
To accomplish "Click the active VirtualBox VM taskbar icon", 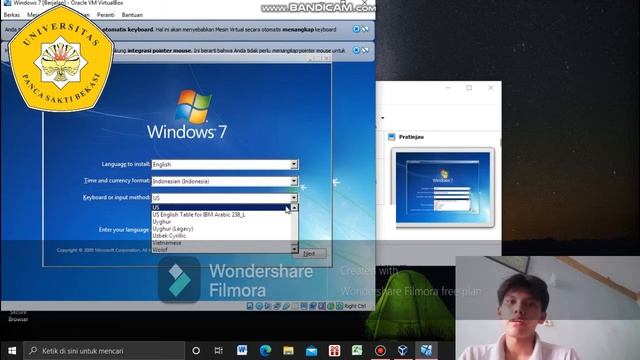I will 426,350.
